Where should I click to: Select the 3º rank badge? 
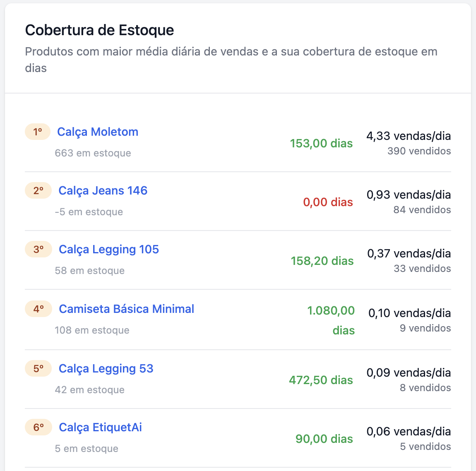click(x=38, y=250)
